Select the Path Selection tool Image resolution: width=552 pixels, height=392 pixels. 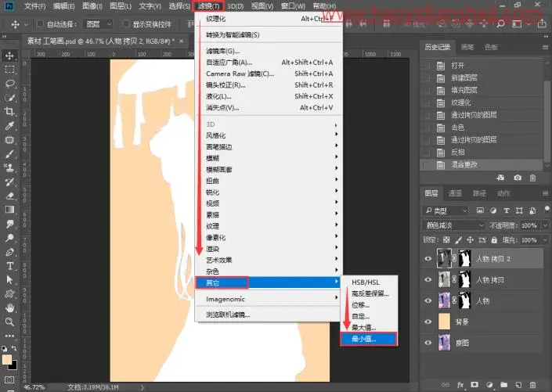pos(9,280)
